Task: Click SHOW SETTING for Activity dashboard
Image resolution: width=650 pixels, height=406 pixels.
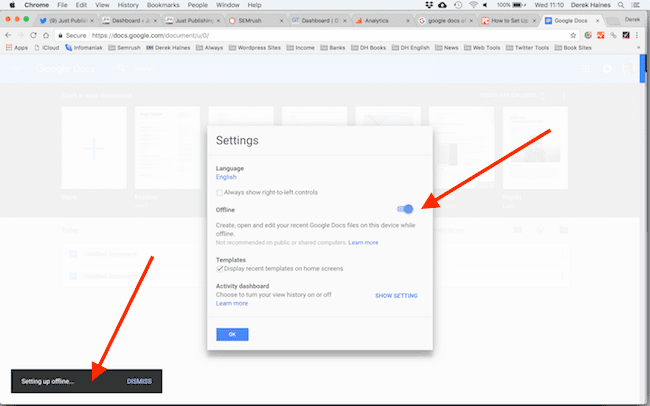Action: pos(396,296)
